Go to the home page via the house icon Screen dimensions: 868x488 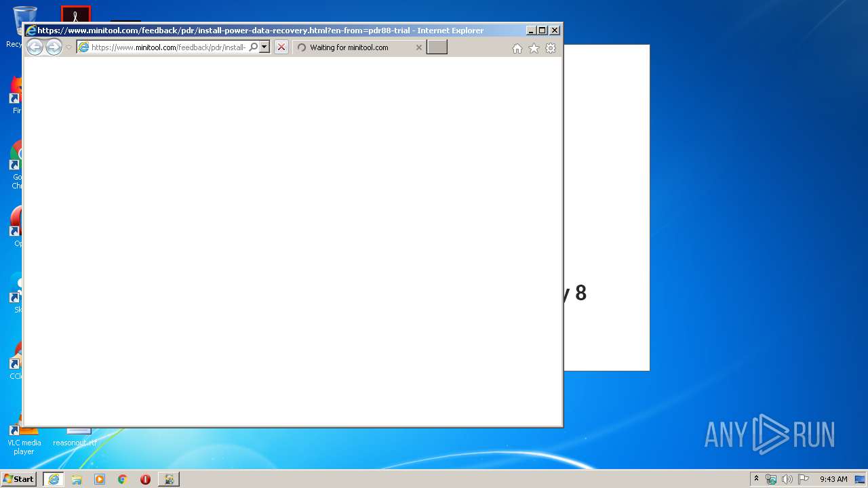point(517,48)
